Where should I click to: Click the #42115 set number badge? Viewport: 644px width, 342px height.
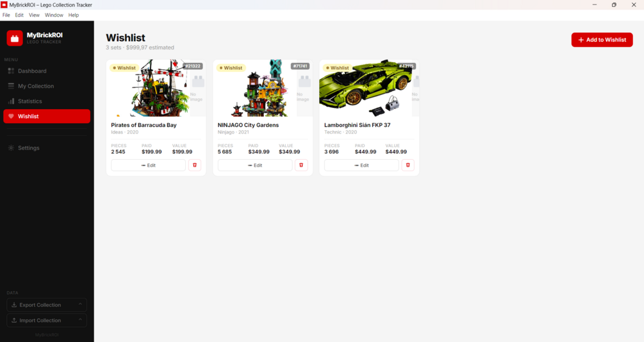(x=406, y=66)
